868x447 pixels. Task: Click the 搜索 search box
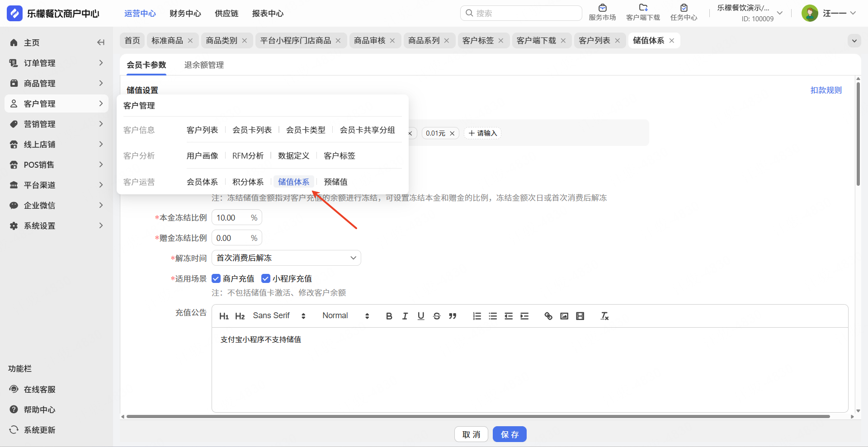click(521, 13)
